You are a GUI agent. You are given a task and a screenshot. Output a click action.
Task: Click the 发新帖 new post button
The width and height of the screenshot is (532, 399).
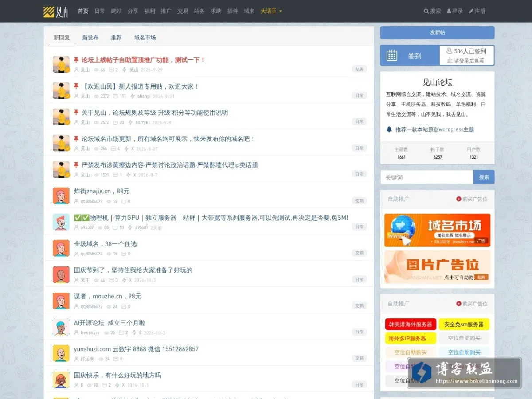click(x=438, y=32)
